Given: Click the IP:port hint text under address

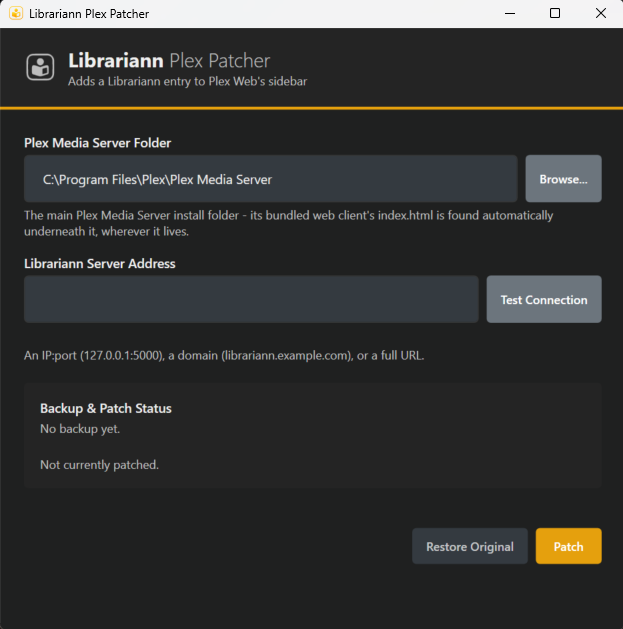Looking at the screenshot, I should pyautogui.click(x=224, y=355).
